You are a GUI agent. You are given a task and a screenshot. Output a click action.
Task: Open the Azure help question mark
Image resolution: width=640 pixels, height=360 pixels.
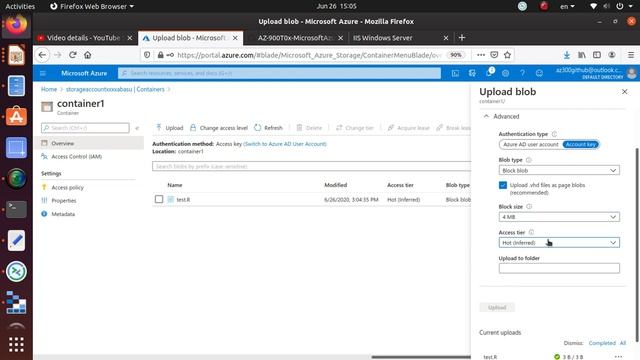[522, 73]
